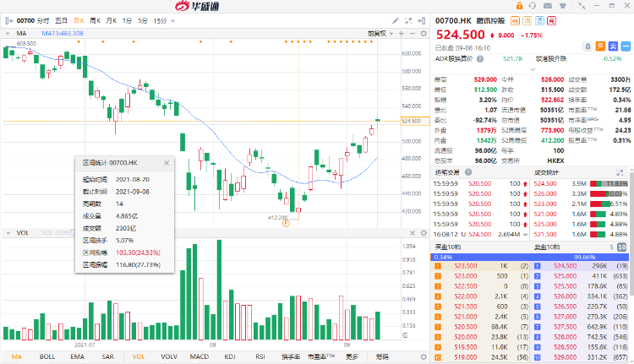Select the 15分 chart period

pyautogui.click(x=160, y=20)
